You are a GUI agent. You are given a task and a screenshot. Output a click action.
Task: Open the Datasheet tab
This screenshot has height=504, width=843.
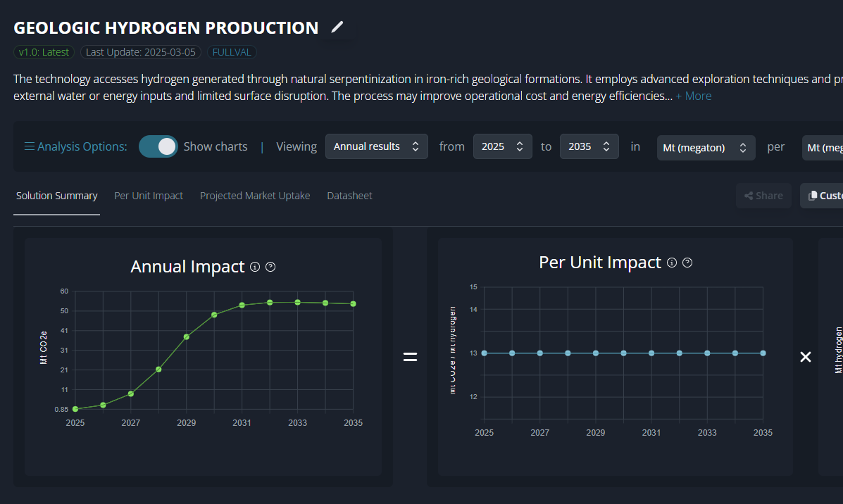click(x=349, y=196)
